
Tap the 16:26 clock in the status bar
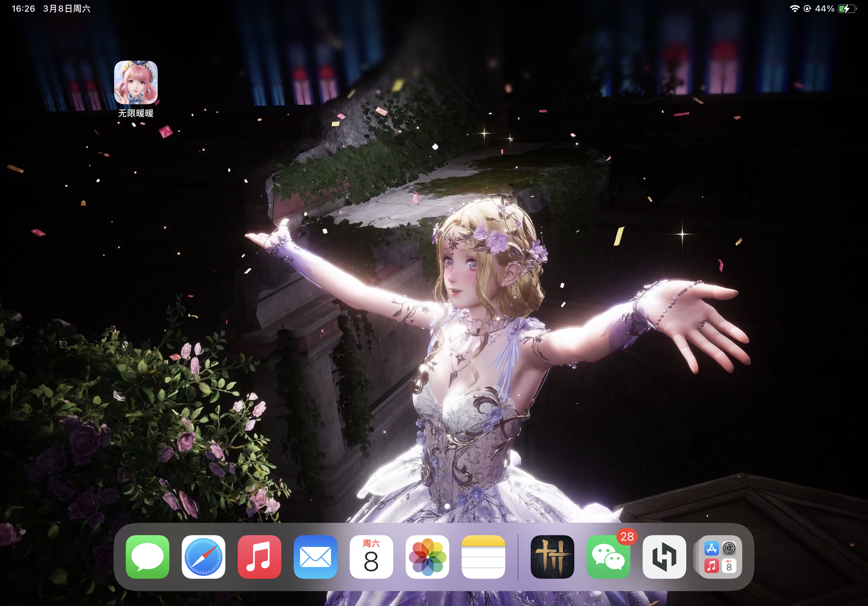point(23,9)
